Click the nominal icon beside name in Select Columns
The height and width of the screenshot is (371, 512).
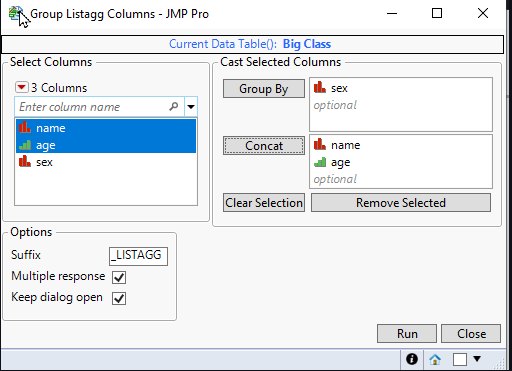pos(25,127)
